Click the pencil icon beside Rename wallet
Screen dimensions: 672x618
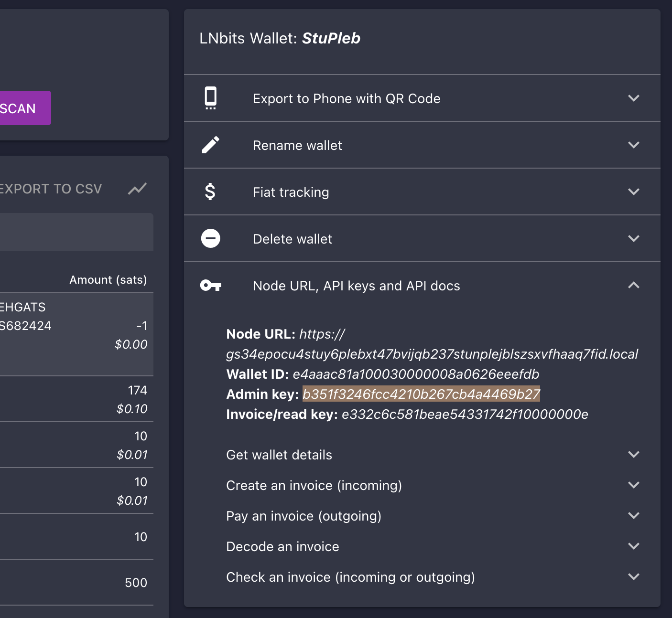[210, 145]
